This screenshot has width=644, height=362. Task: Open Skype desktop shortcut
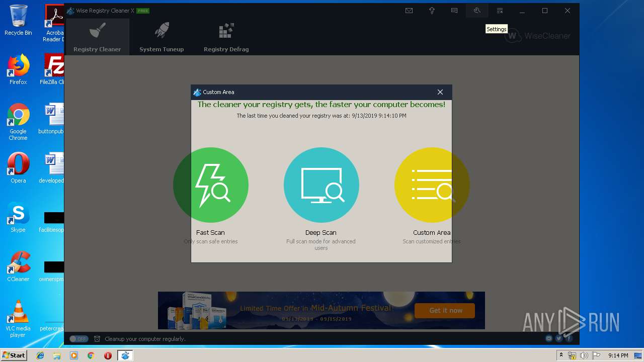[x=18, y=217]
